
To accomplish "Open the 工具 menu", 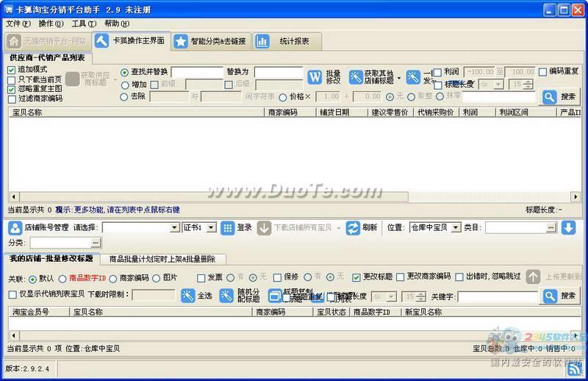I will coord(84,24).
